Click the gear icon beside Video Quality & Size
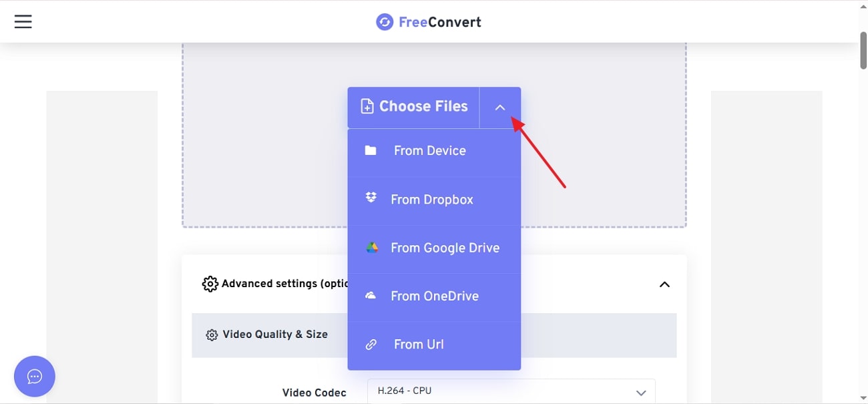868x404 pixels. point(212,334)
